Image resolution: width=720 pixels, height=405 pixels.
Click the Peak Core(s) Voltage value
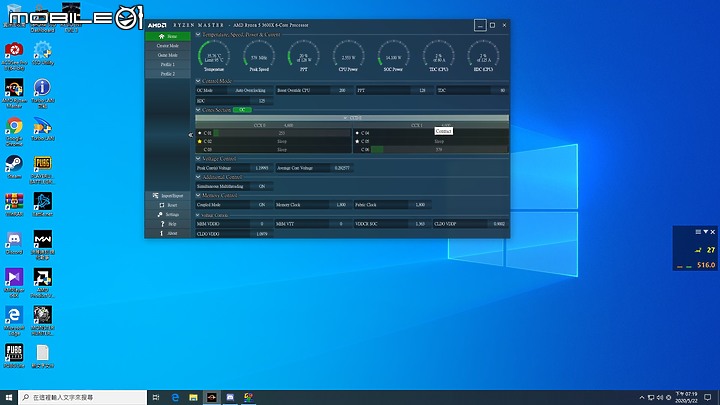(262, 168)
